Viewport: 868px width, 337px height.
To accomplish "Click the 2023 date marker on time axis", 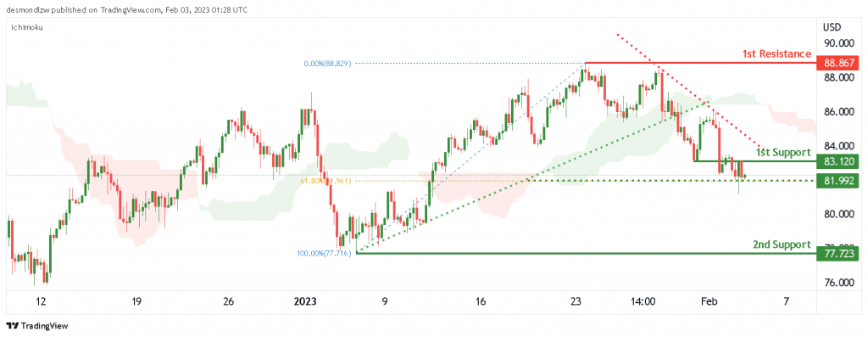I will pyautogui.click(x=305, y=302).
